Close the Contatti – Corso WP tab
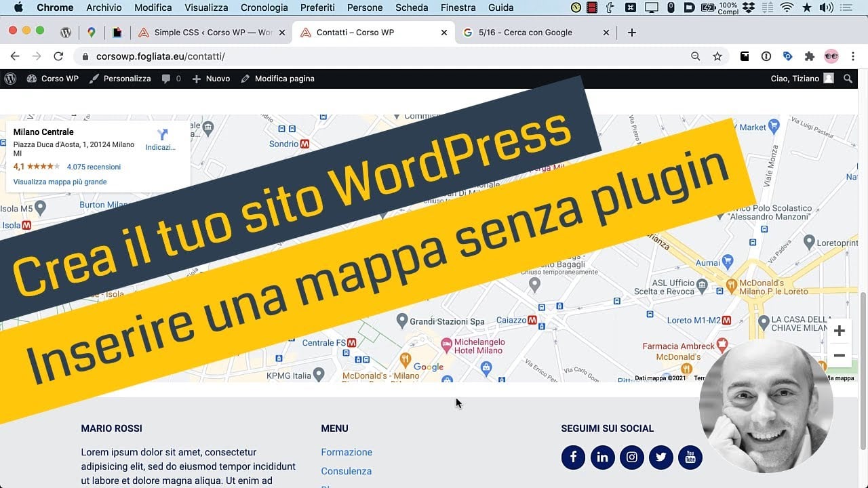This screenshot has width=868, height=488. (x=444, y=33)
